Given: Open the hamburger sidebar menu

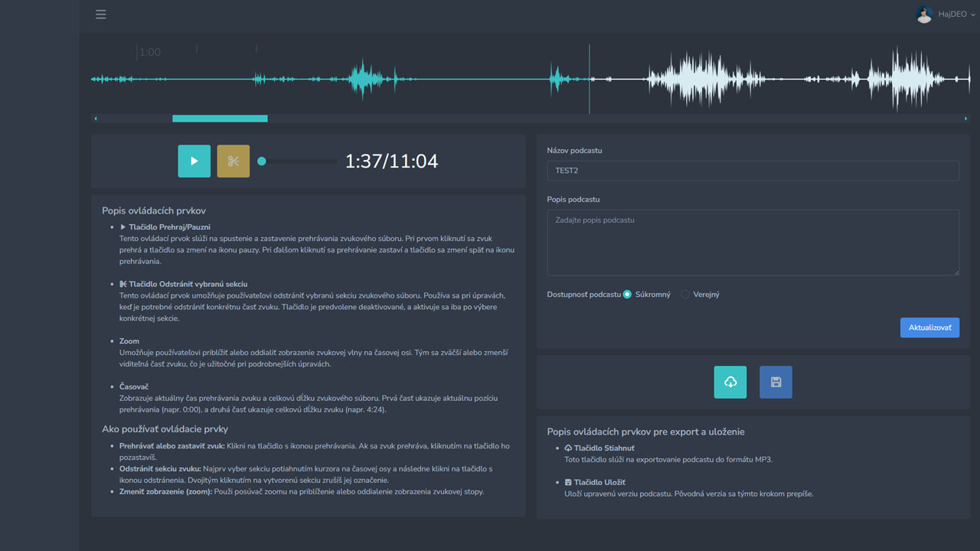Looking at the screenshot, I should point(100,15).
